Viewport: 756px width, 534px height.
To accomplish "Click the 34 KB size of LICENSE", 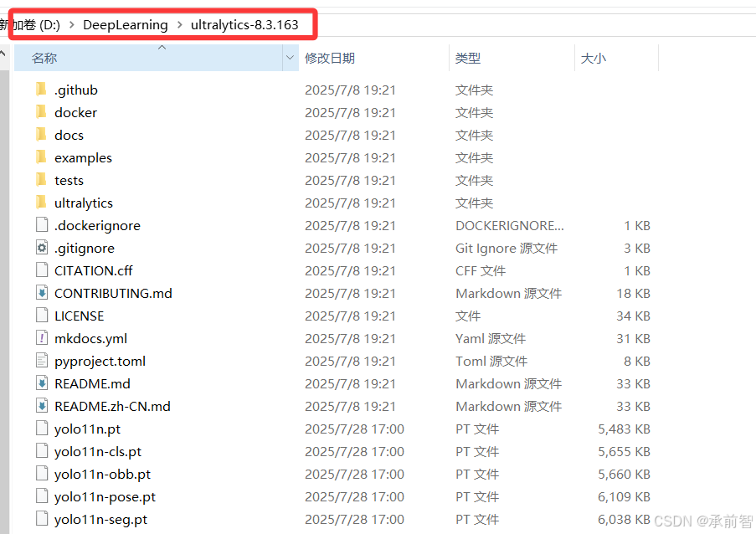I will click(x=634, y=316).
